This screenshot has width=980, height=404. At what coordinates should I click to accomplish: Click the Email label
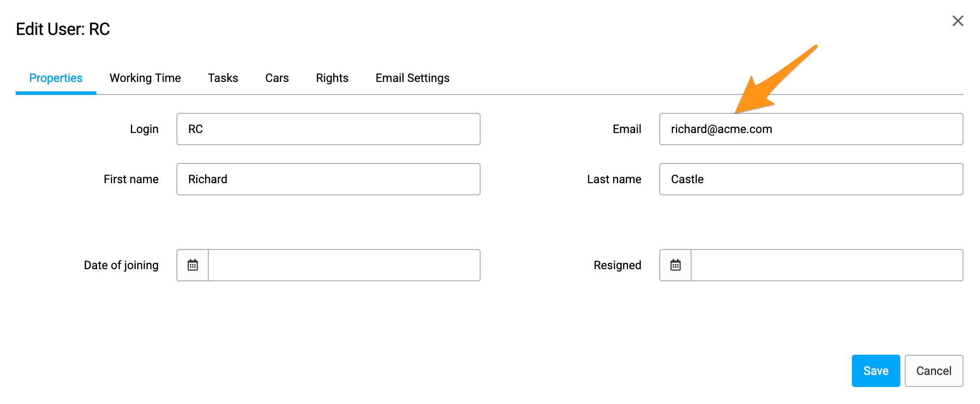(x=627, y=129)
